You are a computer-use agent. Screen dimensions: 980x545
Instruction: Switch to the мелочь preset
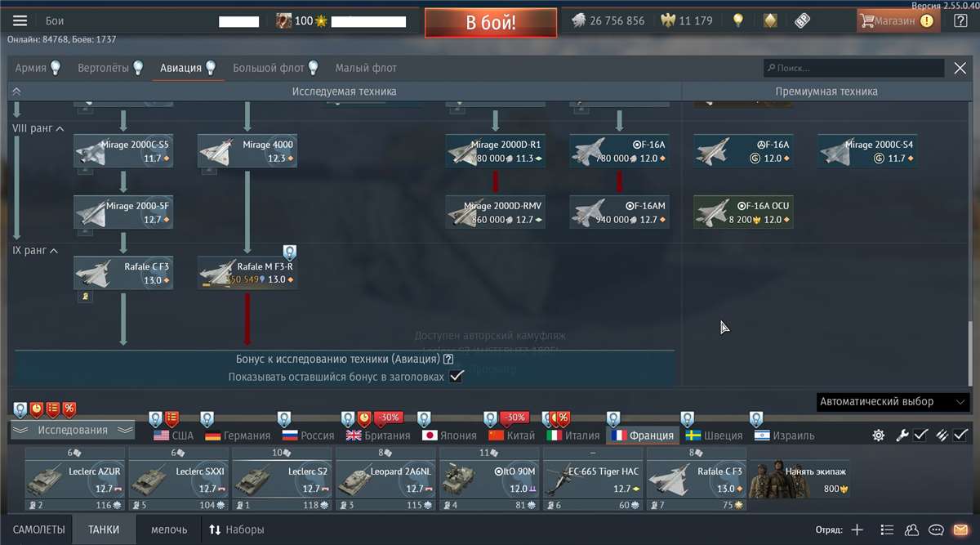[x=169, y=529]
